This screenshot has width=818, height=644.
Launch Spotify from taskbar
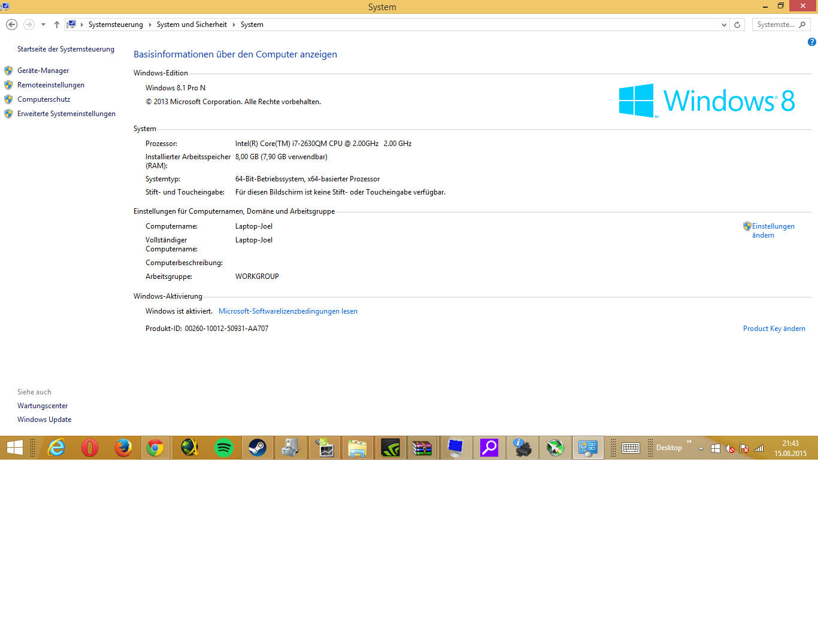[223, 448]
